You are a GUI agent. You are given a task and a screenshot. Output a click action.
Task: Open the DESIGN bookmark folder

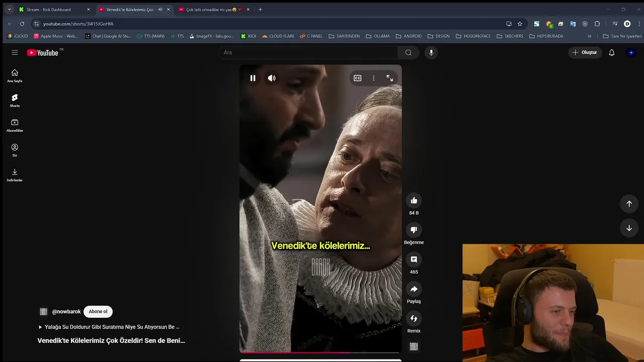pos(439,36)
